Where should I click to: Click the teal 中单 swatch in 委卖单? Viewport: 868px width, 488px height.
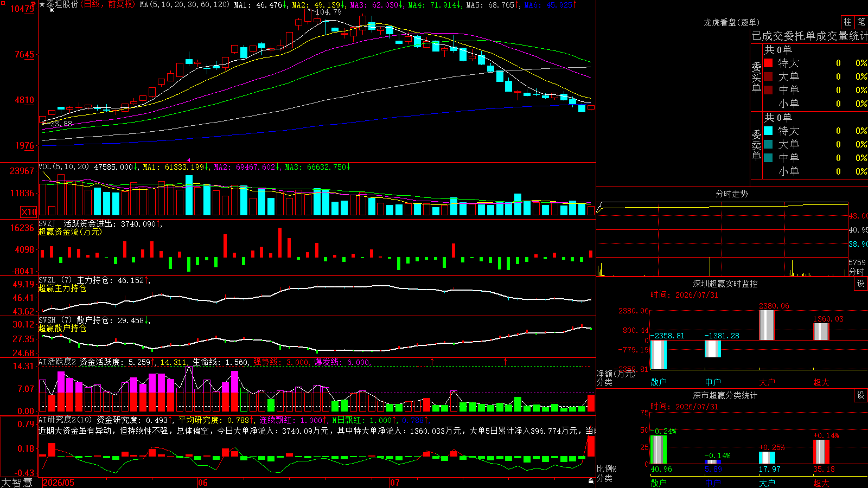point(768,158)
